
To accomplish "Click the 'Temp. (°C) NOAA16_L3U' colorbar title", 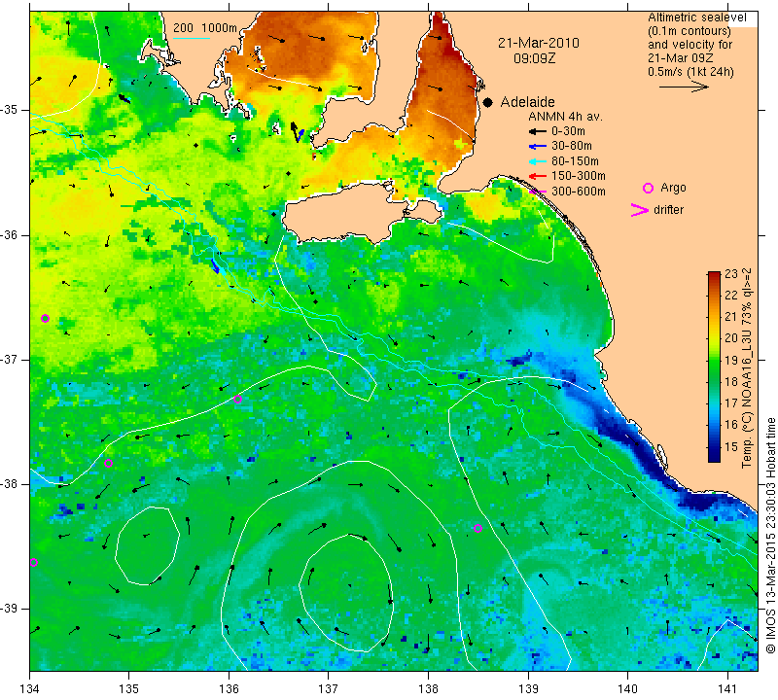I will [747, 368].
